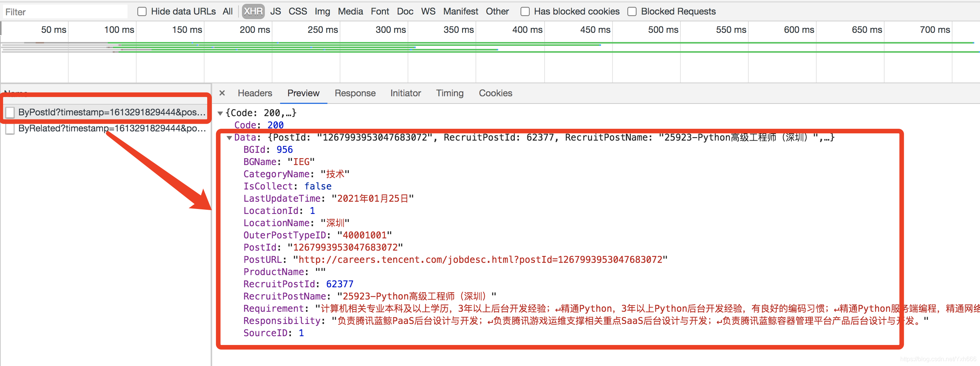Click the file icon beside ByRelated request

[10, 129]
